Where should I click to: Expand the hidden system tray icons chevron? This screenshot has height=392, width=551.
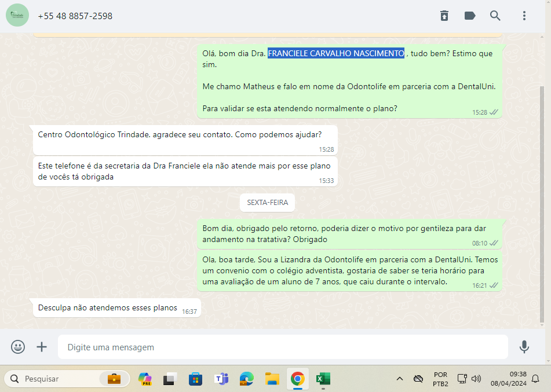coord(400,379)
